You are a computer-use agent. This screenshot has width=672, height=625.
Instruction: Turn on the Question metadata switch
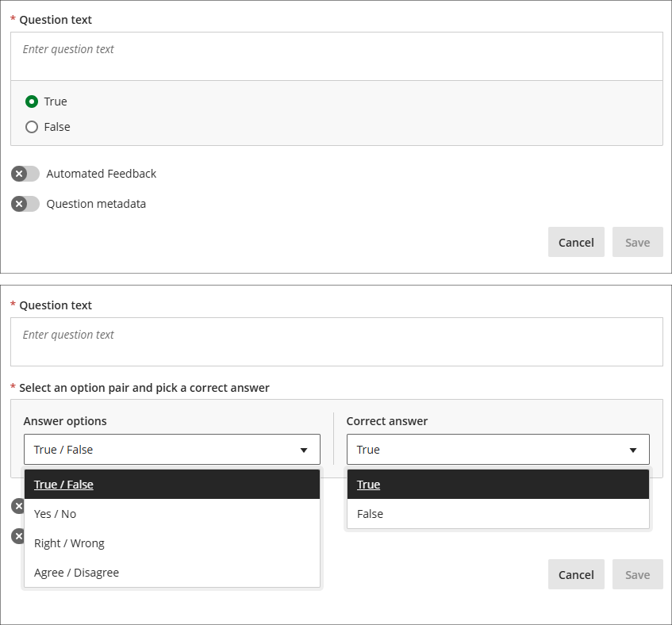point(25,204)
